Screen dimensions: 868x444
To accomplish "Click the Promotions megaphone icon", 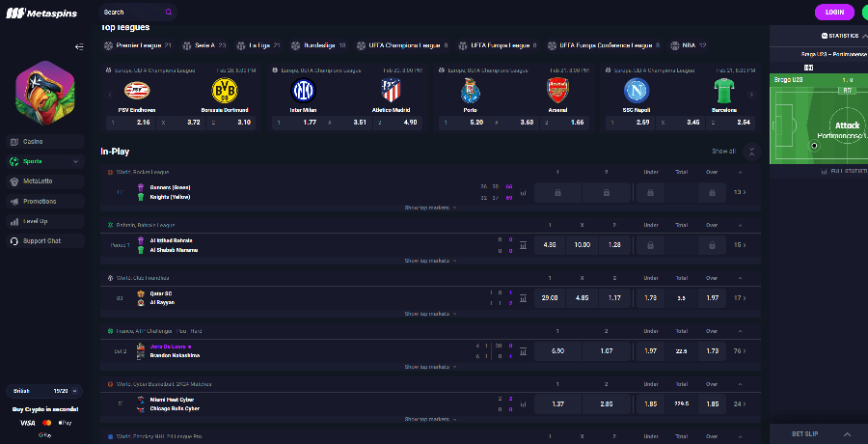I will pyautogui.click(x=14, y=201).
